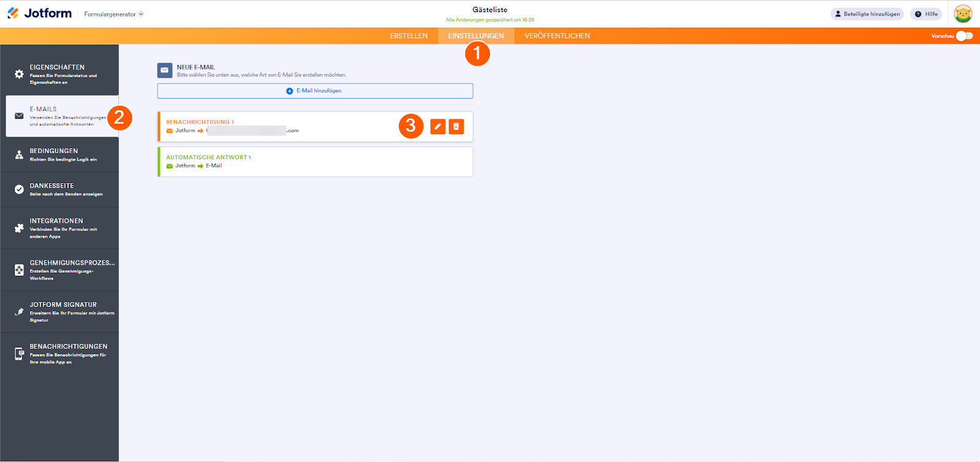The image size is (980, 462).
Task: Switch to the EINSTELLUNGEN tab
Action: click(476, 36)
